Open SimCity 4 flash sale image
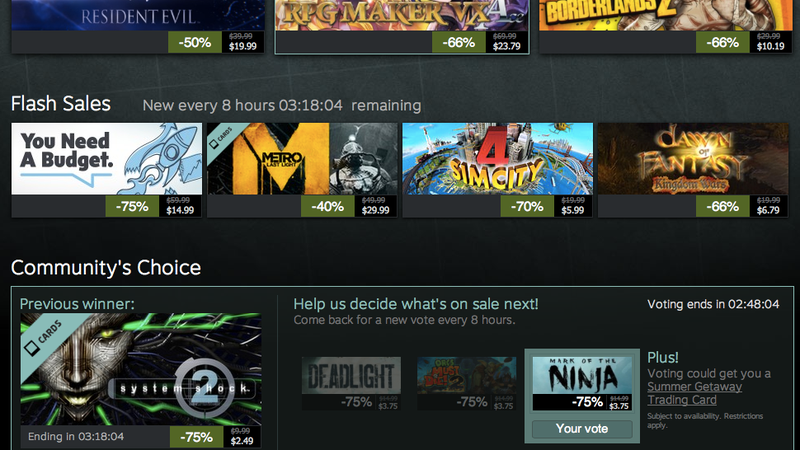800x450 pixels. 497,159
